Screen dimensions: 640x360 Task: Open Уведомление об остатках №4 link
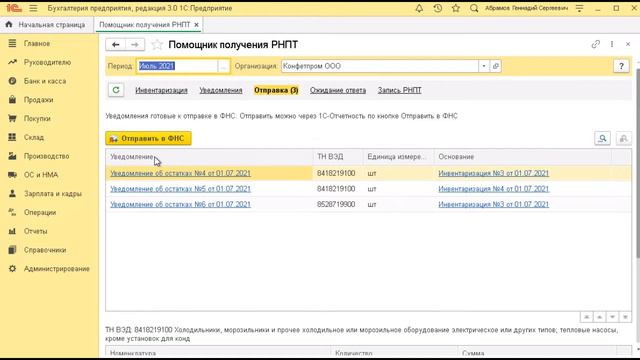pyautogui.click(x=180, y=173)
